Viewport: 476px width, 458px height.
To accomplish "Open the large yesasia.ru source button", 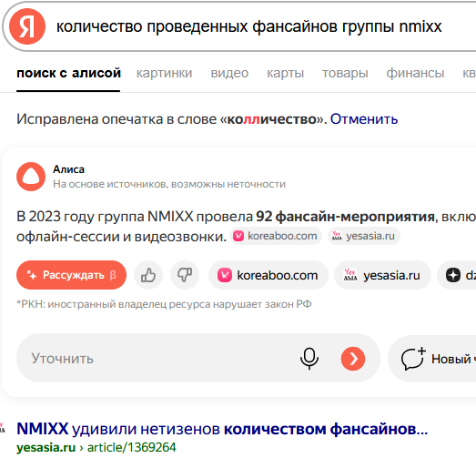I will coord(382,275).
